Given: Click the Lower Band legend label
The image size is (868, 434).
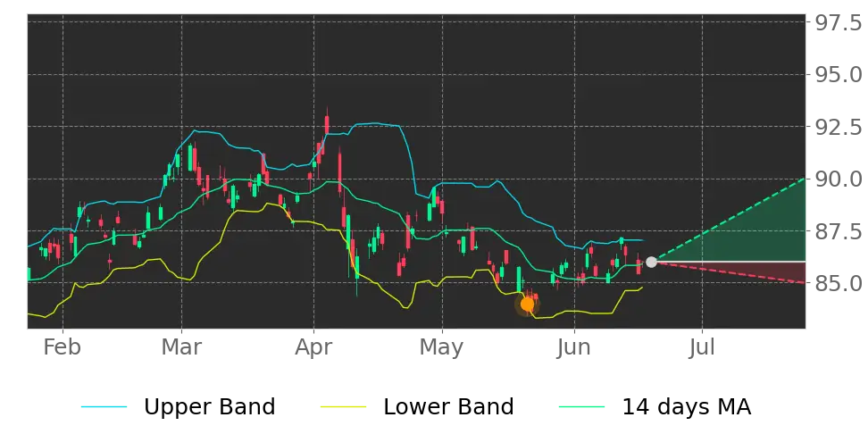Looking at the screenshot, I should click(448, 407).
